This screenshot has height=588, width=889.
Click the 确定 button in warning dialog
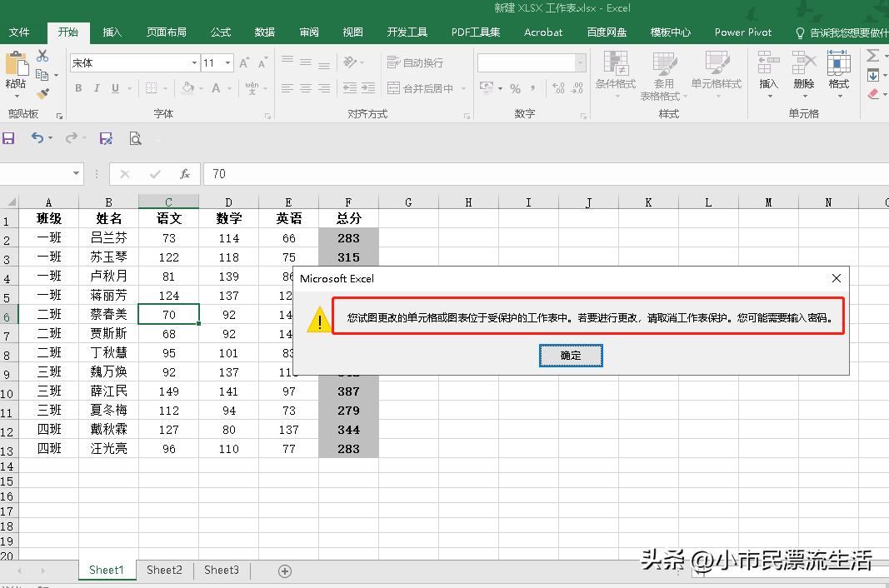(x=571, y=355)
